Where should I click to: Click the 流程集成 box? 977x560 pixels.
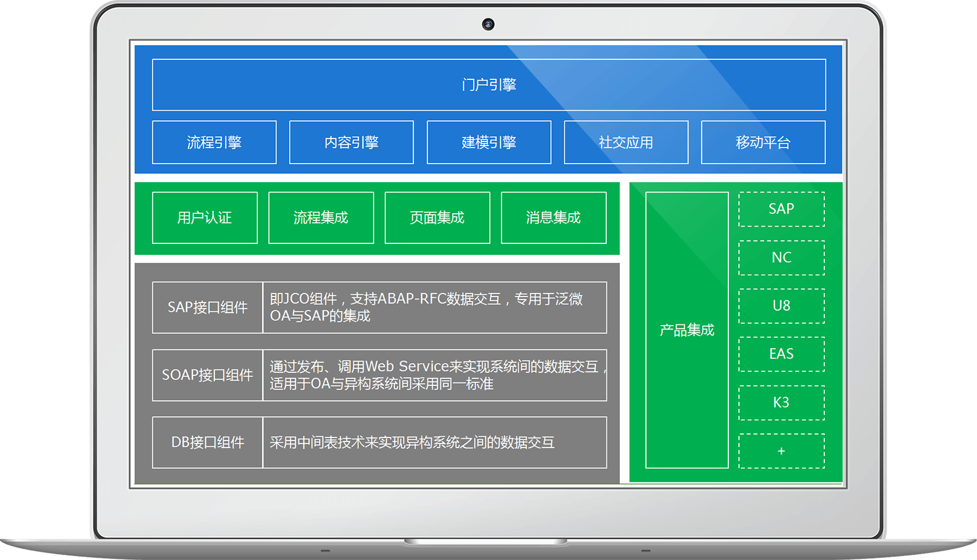point(321,217)
